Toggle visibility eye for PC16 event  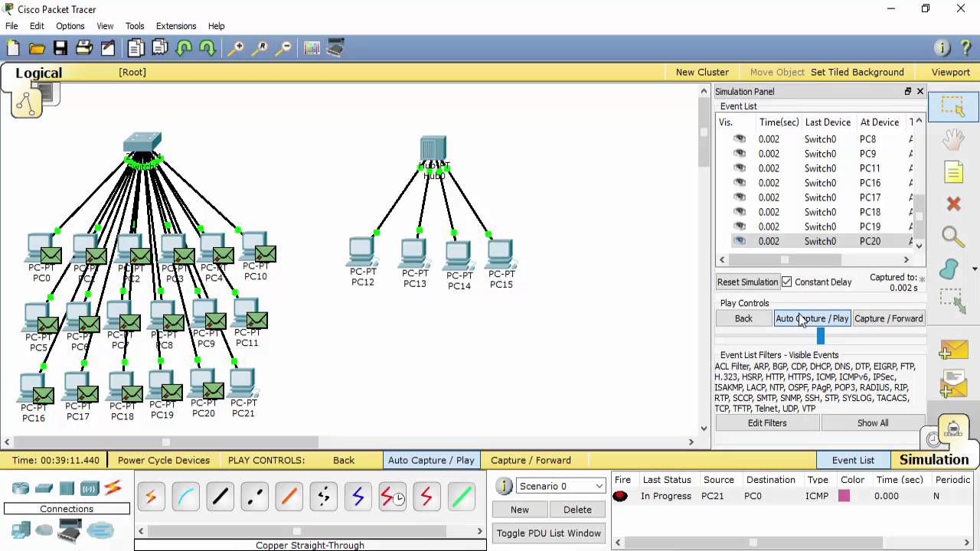click(x=740, y=183)
